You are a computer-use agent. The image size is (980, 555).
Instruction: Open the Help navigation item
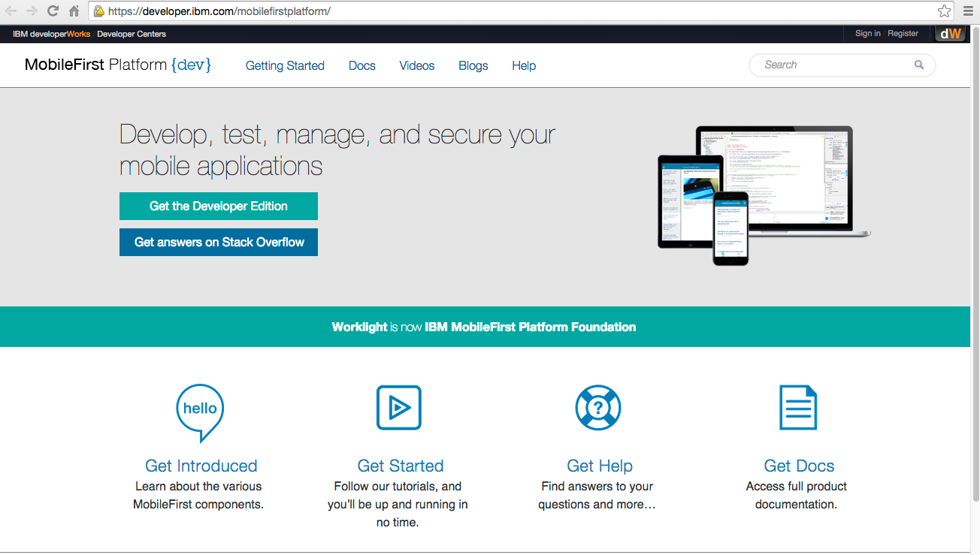[524, 66]
